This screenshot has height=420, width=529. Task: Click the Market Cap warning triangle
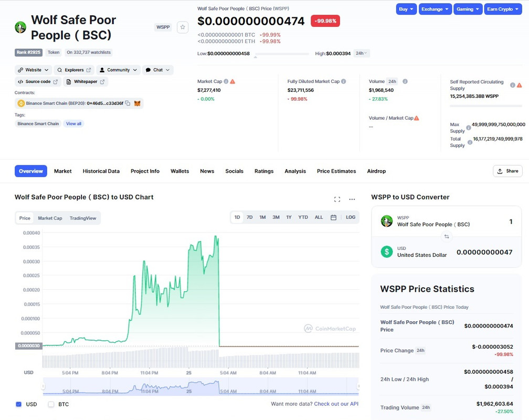[232, 81]
